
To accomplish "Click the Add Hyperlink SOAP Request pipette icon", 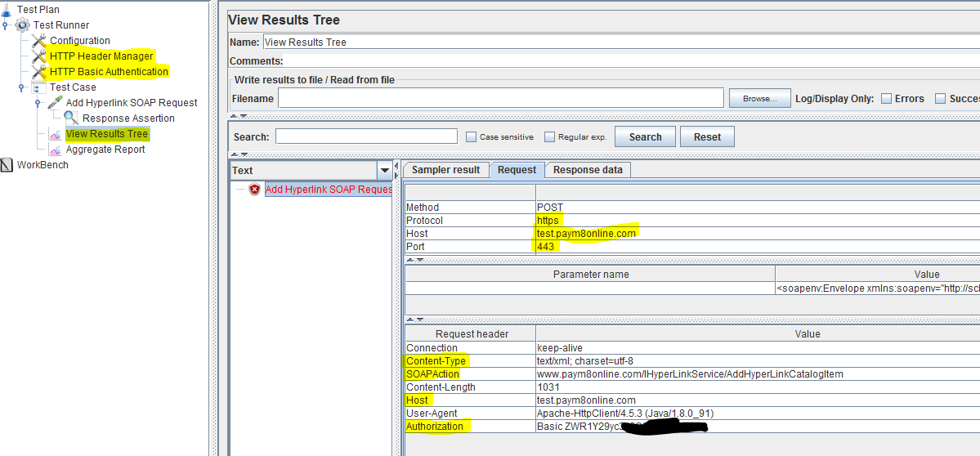I will [x=55, y=102].
